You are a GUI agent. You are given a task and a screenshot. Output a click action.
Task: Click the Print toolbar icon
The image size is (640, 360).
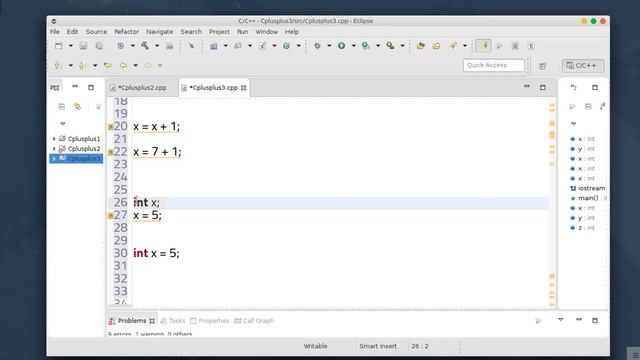point(169,46)
